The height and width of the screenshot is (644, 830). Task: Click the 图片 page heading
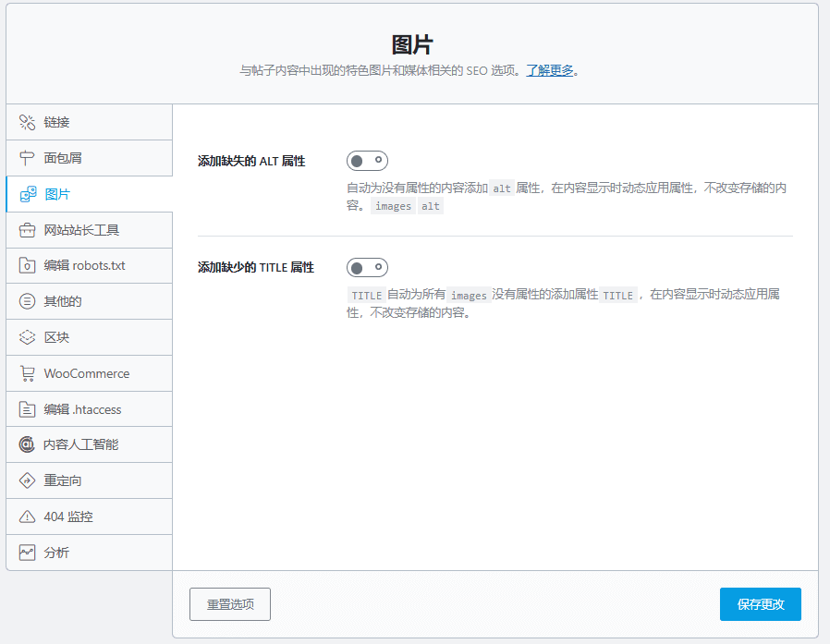coord(412,44)
